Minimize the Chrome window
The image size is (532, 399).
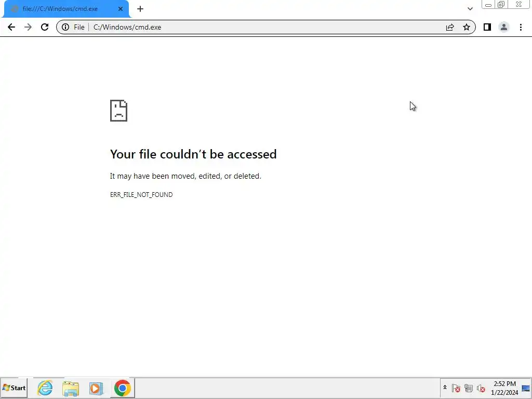pos(488,5)
